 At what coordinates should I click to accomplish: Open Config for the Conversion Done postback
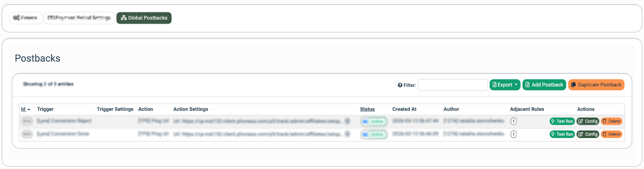pyautogui.click(x=588, y=134)
